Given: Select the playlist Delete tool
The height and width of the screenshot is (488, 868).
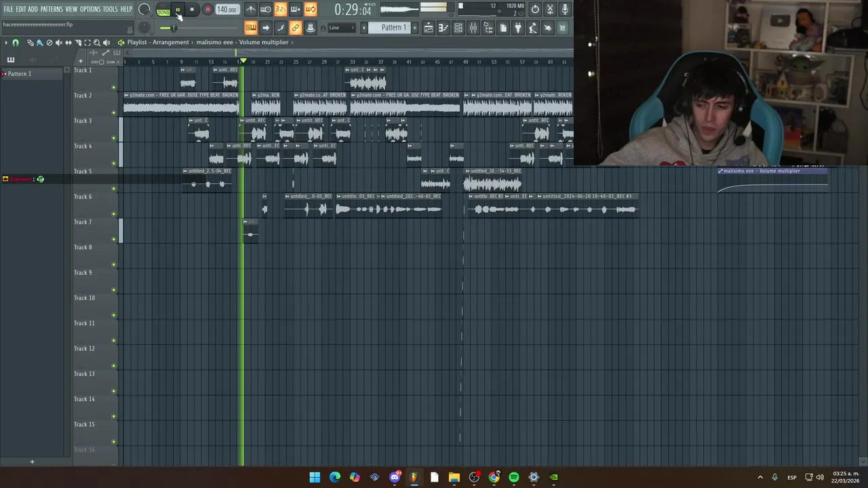Looking at the screenshot, I should 49,43.
